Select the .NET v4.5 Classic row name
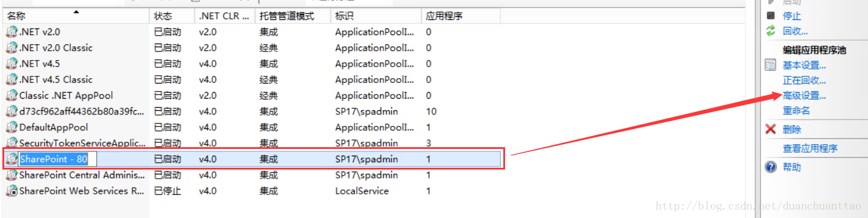The height and width of the screenshot is (218, 868). [56, 79]
